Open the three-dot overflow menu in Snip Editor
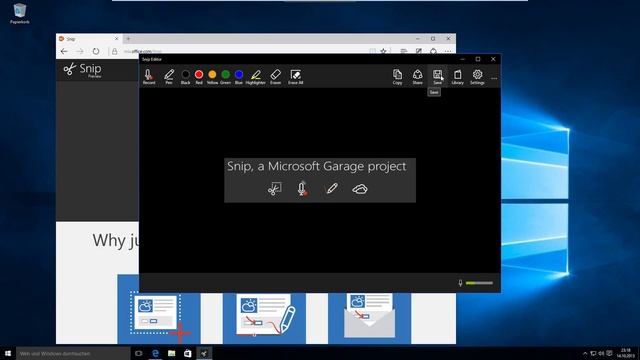 (494, 78)
